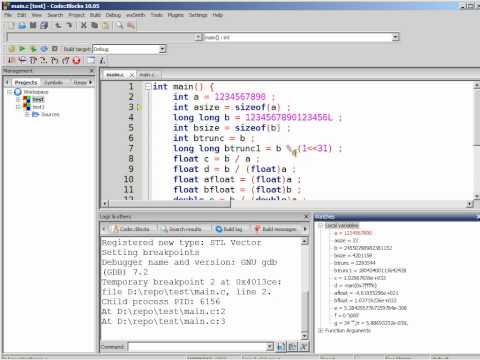Image resolution: width=480 pixels, height=360 pixels.
Task: Collapse the test1 project node
Action: 18,107
